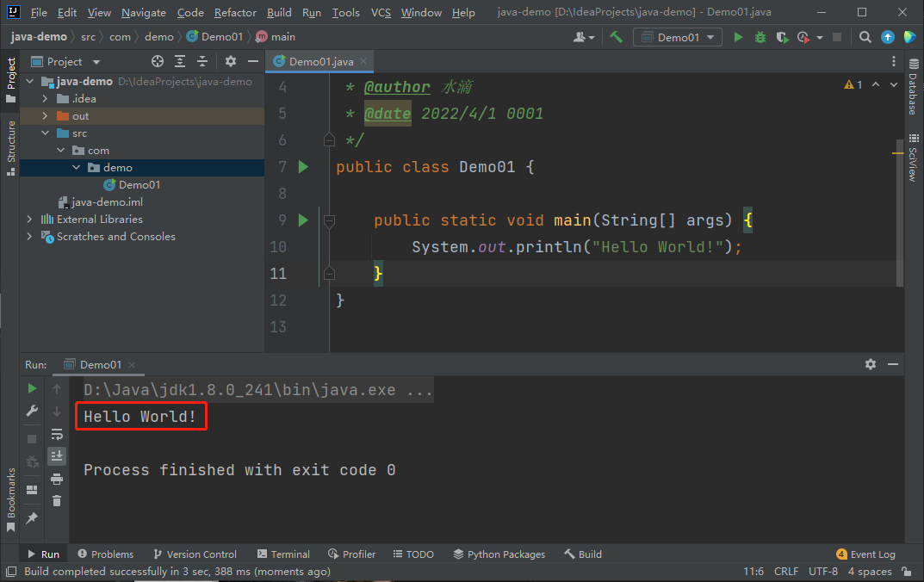Expand the out folder
The height and width of the screenshot is (582, 924).
click(46, 116)
